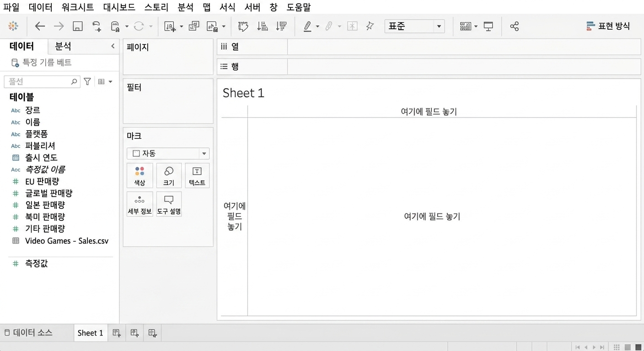Click the group members paperclip icon

pos(329,26)
